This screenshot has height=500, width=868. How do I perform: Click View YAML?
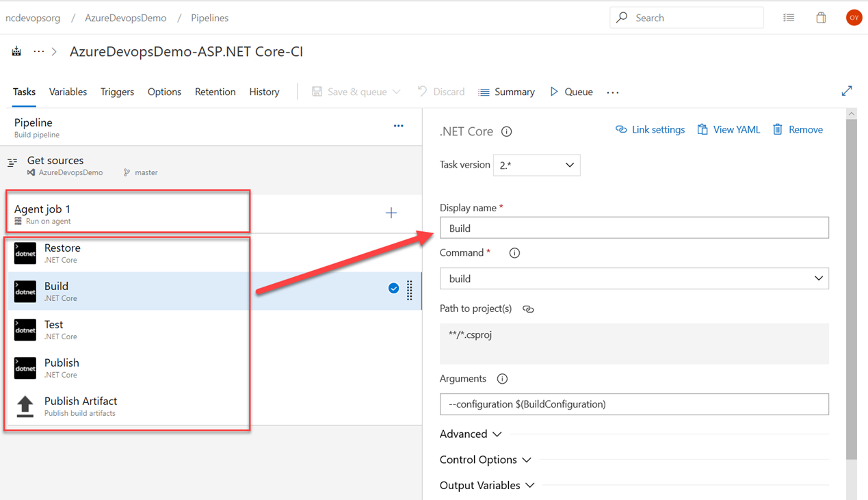pos(728,129)
